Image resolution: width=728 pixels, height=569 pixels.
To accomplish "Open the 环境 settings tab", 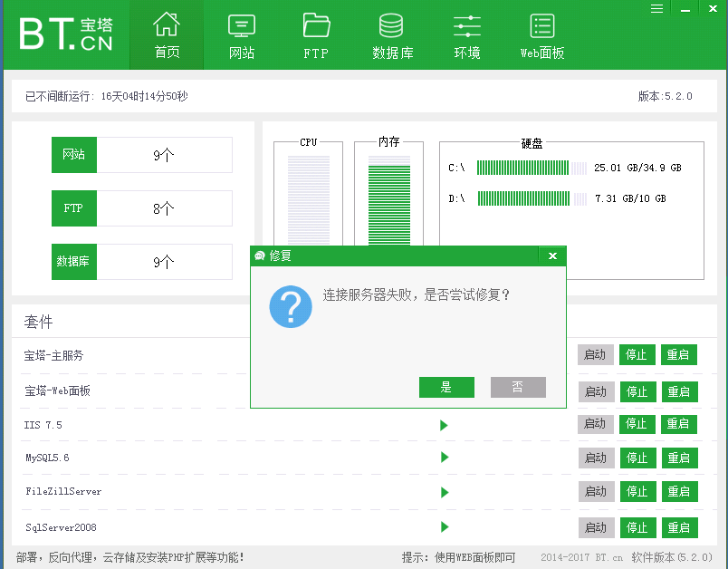I will click(x=467, y=36).
